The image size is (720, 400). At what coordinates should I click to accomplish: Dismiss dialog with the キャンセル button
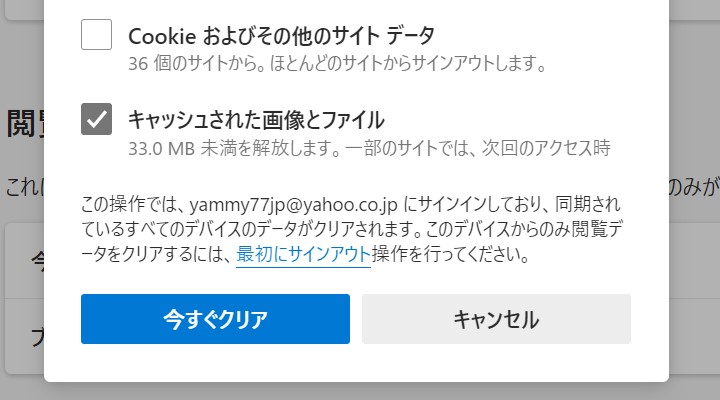click(x=496, y=319)
